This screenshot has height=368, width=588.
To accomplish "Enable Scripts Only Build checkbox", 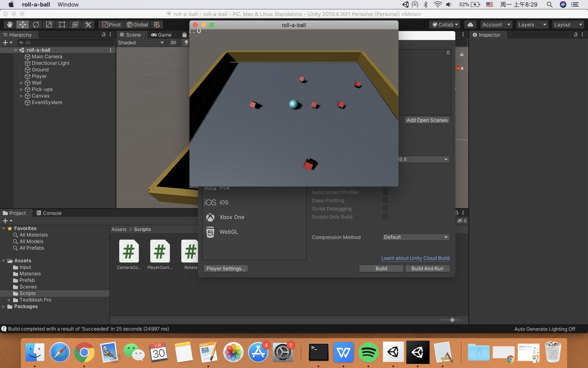I will (385, 217).
